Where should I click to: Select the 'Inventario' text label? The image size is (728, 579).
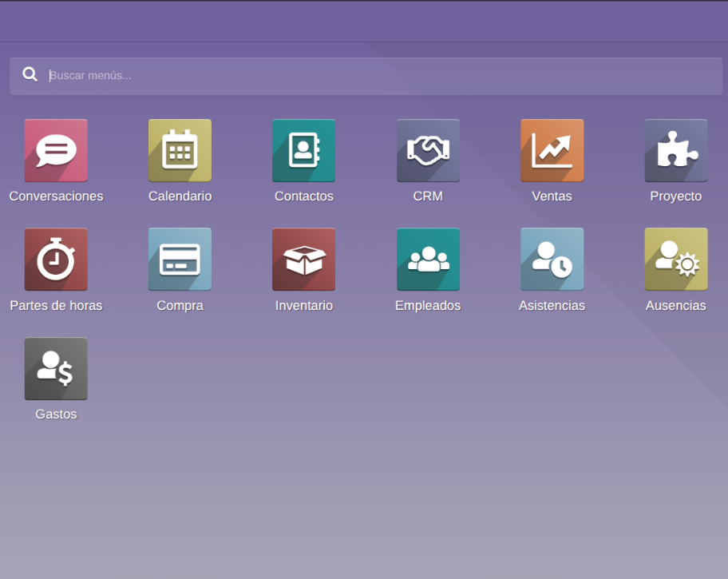tap(303, 306)
